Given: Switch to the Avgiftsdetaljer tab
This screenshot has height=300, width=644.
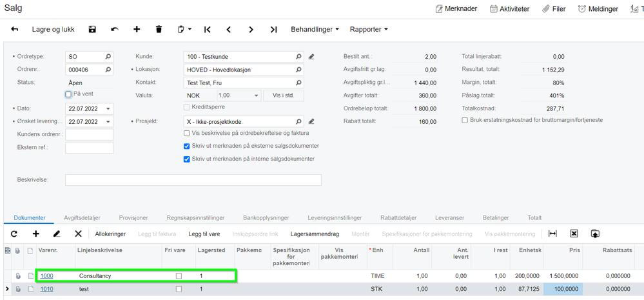Looking at the screenshot, I should pyautogui.click(x=82, y=218).
